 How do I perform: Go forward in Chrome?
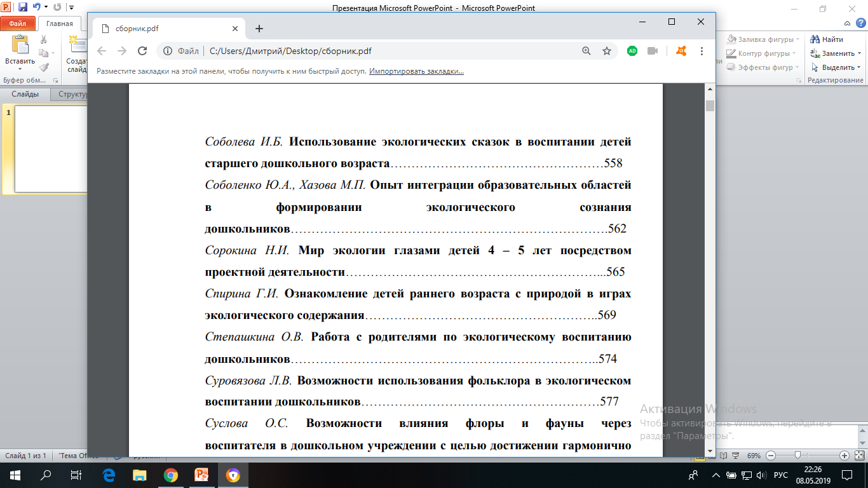pyautogui.click(x=122, y=51)
